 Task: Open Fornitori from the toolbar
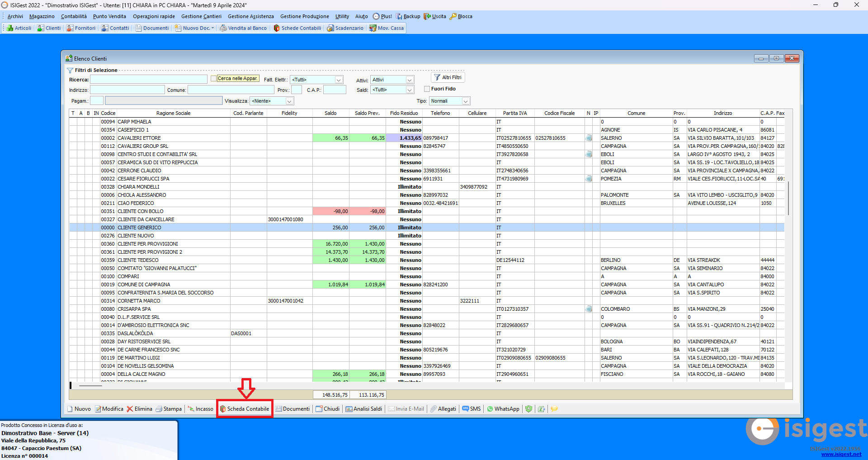pyautogui.click(x=81, y=28)
